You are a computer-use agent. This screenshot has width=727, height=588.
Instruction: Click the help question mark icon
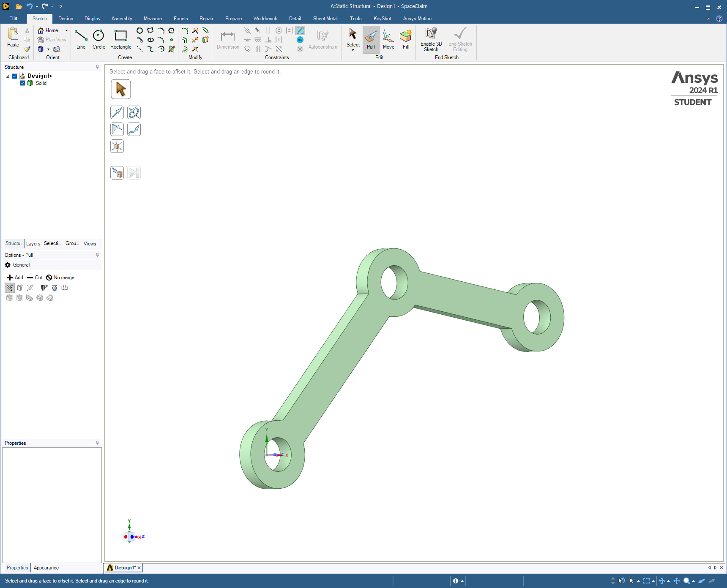coord(719,19)
